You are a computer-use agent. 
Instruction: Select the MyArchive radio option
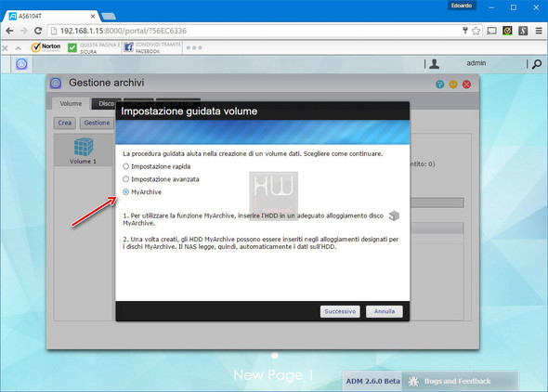pyautogui.click(x=125, y=191)
